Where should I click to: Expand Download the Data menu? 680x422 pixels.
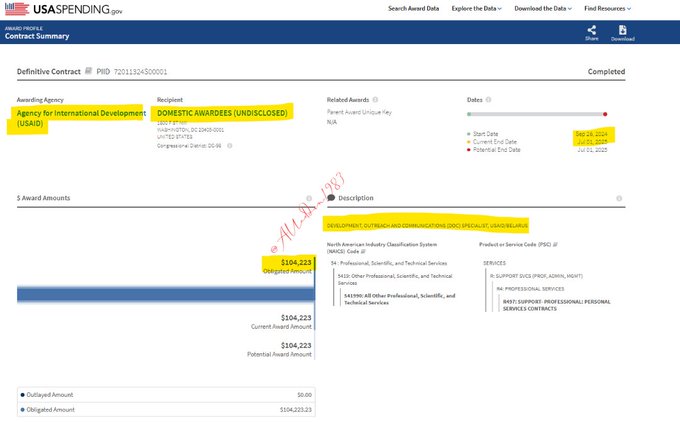pyautogui.click(x=543, y=9)
